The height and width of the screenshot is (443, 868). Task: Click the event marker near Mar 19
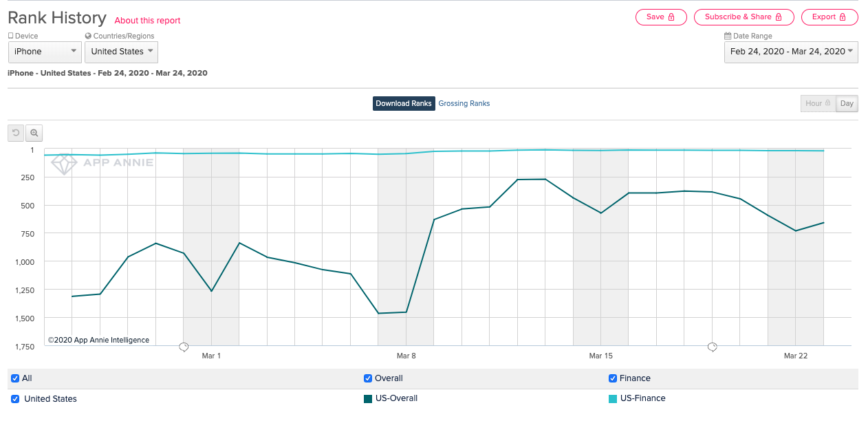713,347
